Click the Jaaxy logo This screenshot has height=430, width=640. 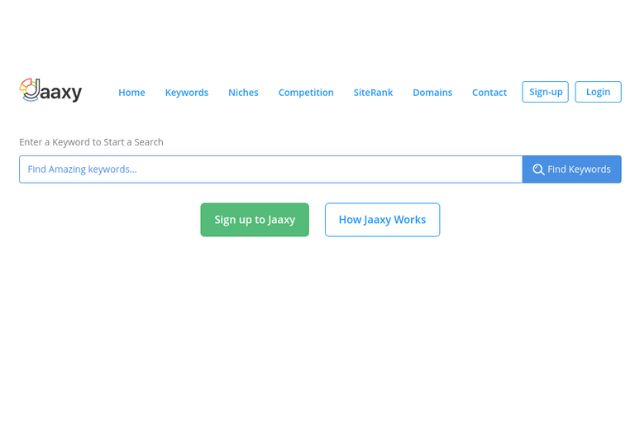pos(51,91)
